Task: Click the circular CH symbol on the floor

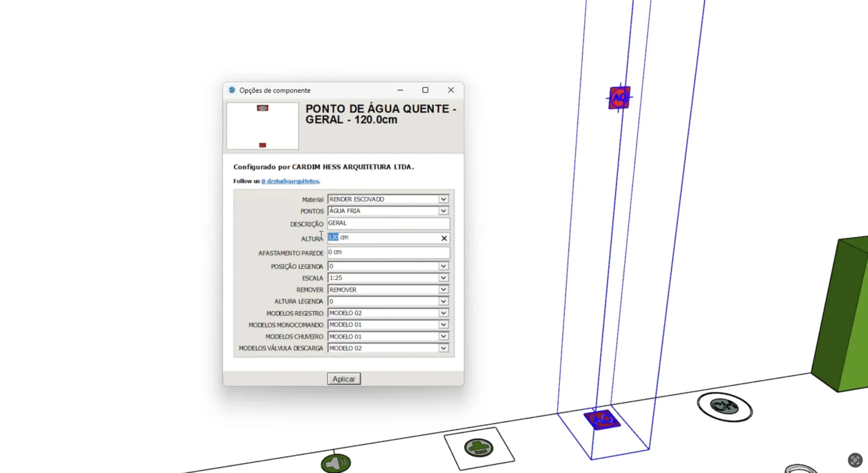Action: tap(724, 407)
